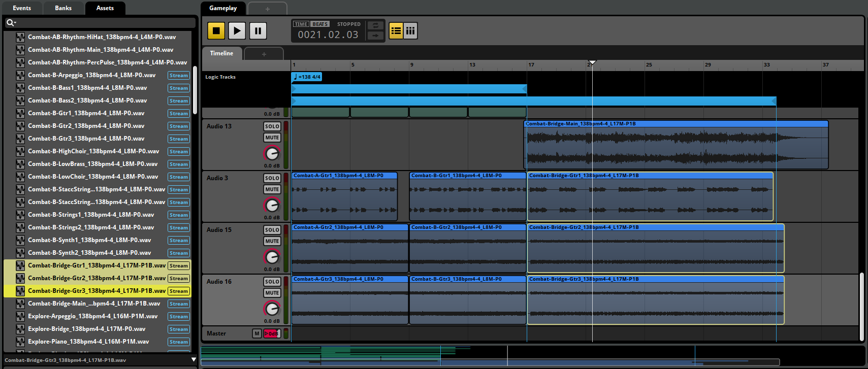
Task: Open the search filter dropdown arrow
Action: coord(15,23)
